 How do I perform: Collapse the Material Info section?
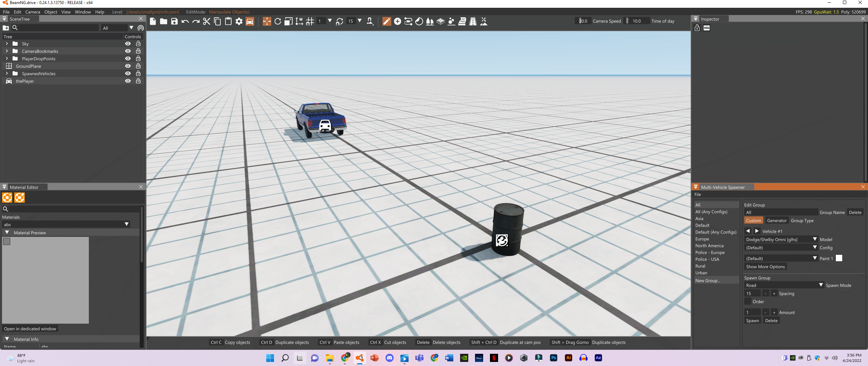[x=7, y=339]
